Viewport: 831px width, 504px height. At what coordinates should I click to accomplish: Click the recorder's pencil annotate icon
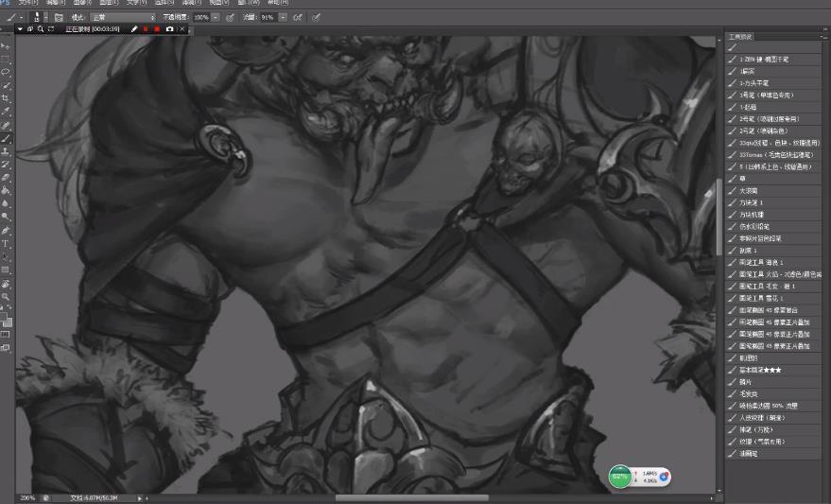tap(134, 29)
